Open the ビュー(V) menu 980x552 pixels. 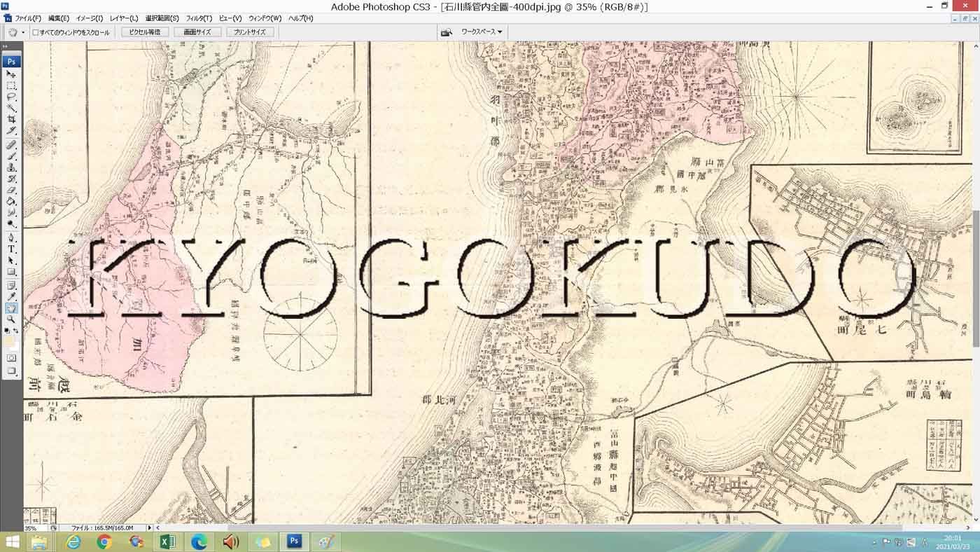(230, 18)
